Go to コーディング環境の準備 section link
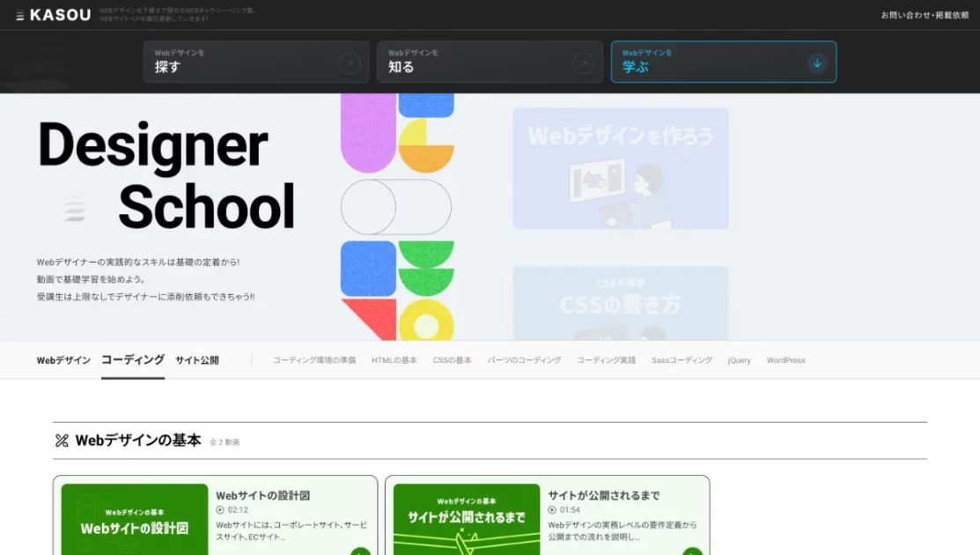The width and height of the screenshot is (980, 555). coord(314,360)
